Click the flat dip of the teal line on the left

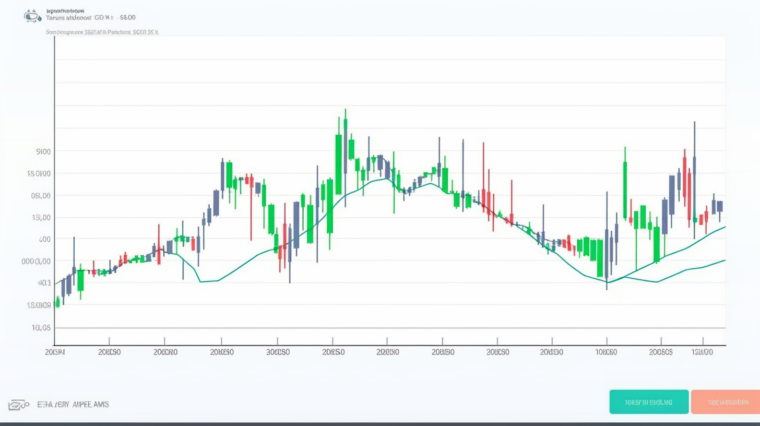(x=208, y=281)
